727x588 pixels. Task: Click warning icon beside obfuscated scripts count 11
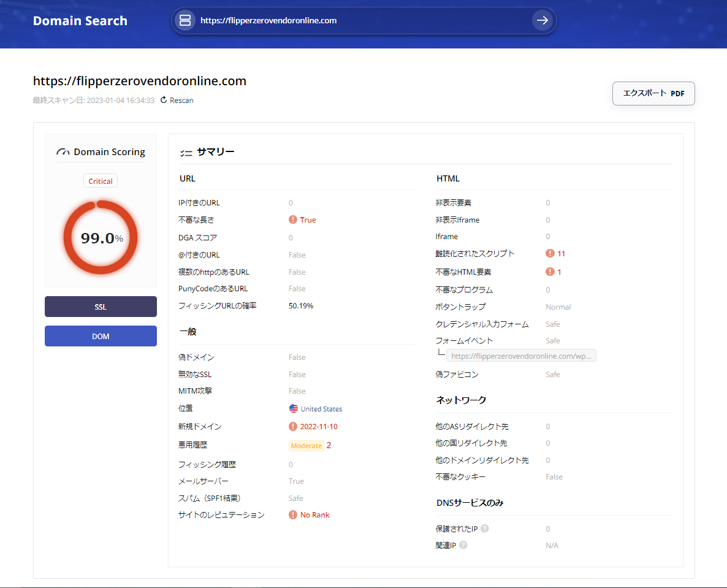pos(550,253)
